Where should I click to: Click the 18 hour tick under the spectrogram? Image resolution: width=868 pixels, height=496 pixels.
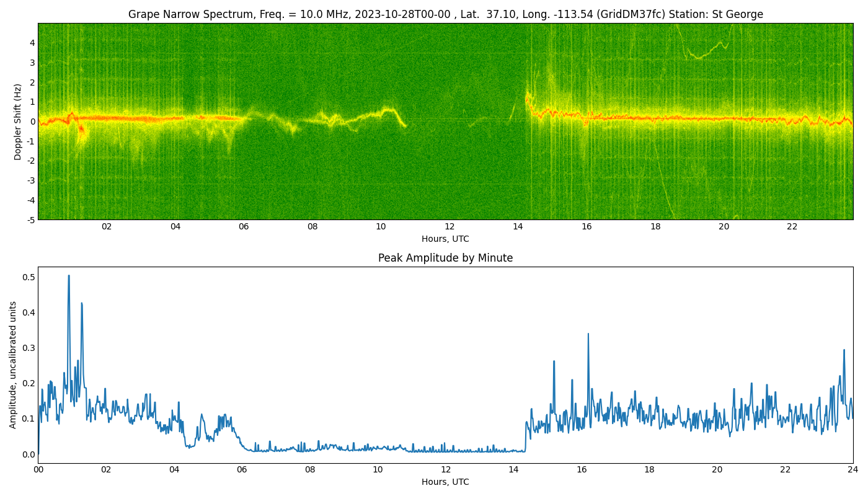click(x=655, y=227)
